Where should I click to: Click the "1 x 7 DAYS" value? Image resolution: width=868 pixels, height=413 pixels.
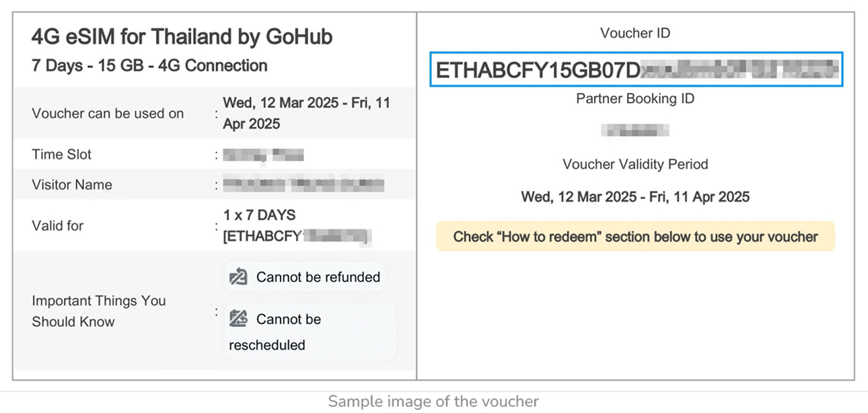click(259, 215)
